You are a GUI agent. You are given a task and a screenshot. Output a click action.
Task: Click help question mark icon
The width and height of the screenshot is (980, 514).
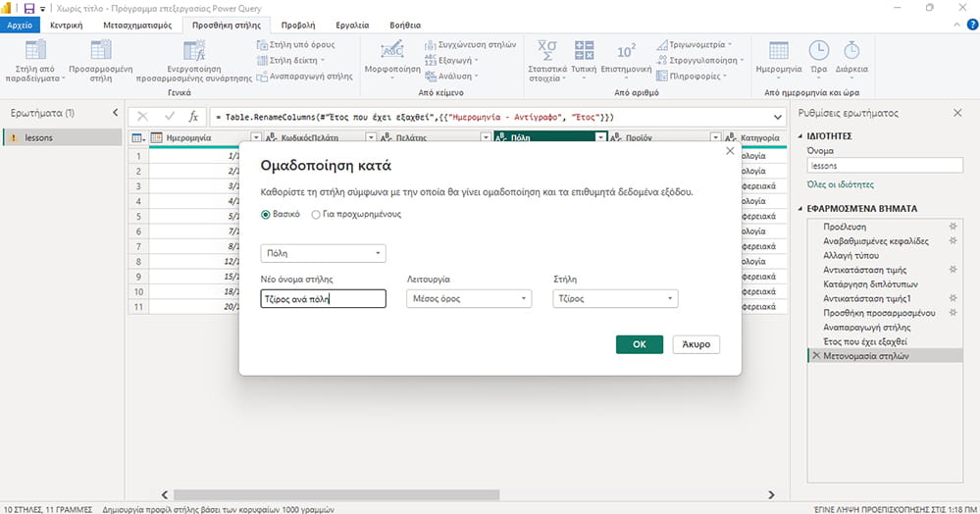tap(972, 25)
